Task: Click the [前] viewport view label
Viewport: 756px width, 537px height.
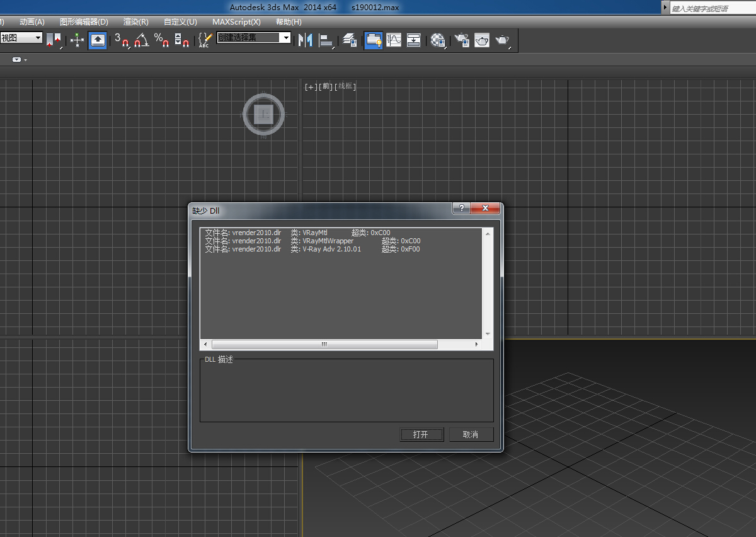Action: (x=326, y=87)
